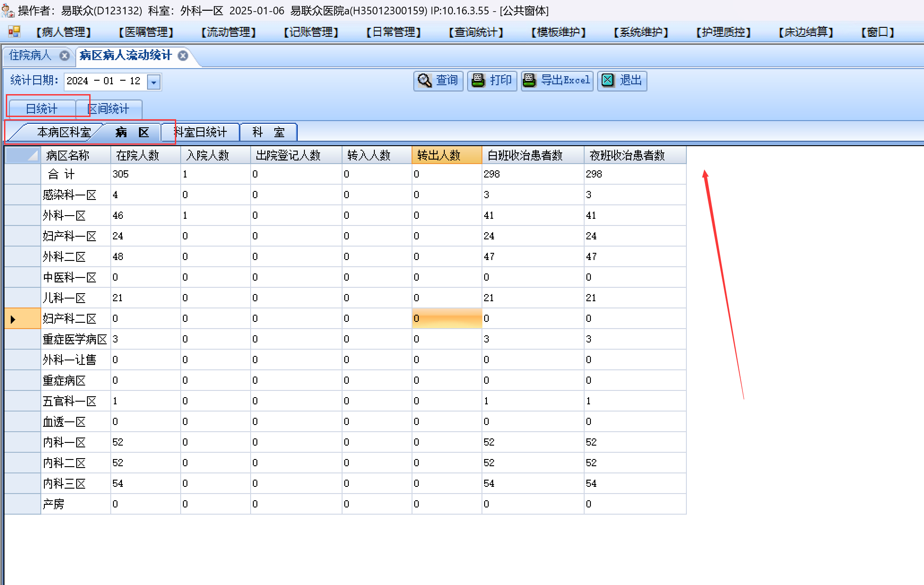Image resolution: width=924 pixels, height=585 pixels.
Task: Click the grid select-all corner cell
Action: coord(22,155)
